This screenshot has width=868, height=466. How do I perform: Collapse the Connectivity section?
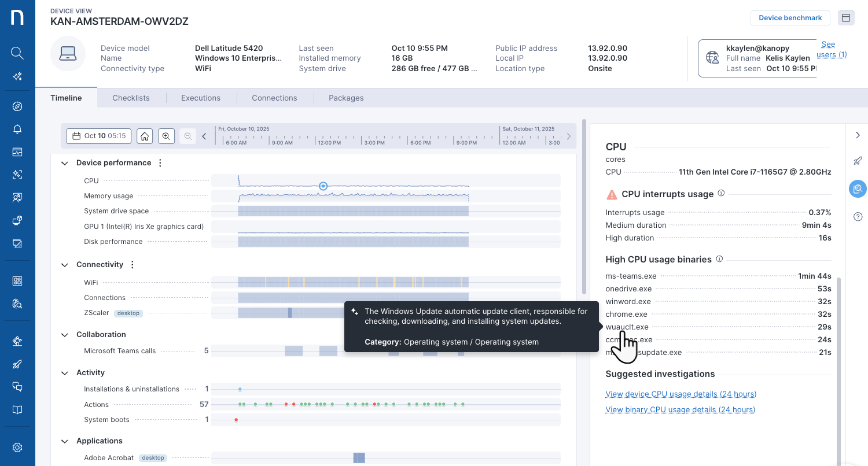pyautogui.click(x=65, y=265)
